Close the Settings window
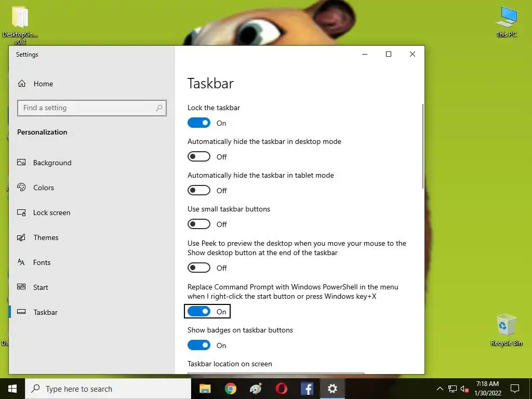 (412, 54)
